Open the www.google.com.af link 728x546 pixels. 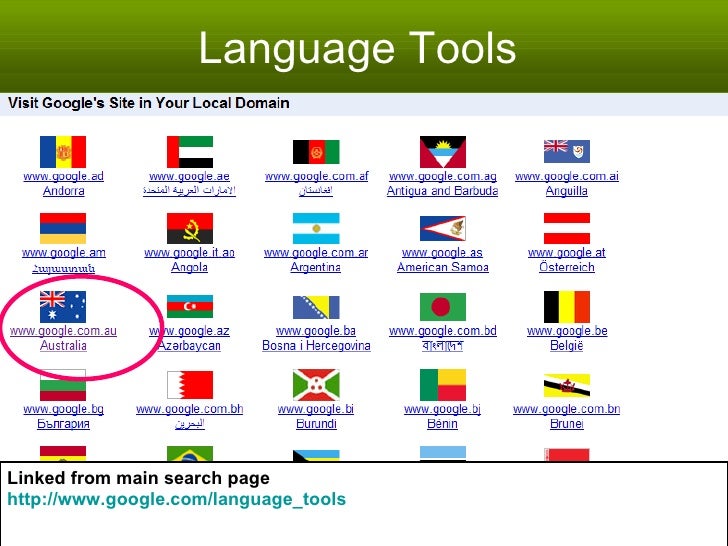pos(317,176)
